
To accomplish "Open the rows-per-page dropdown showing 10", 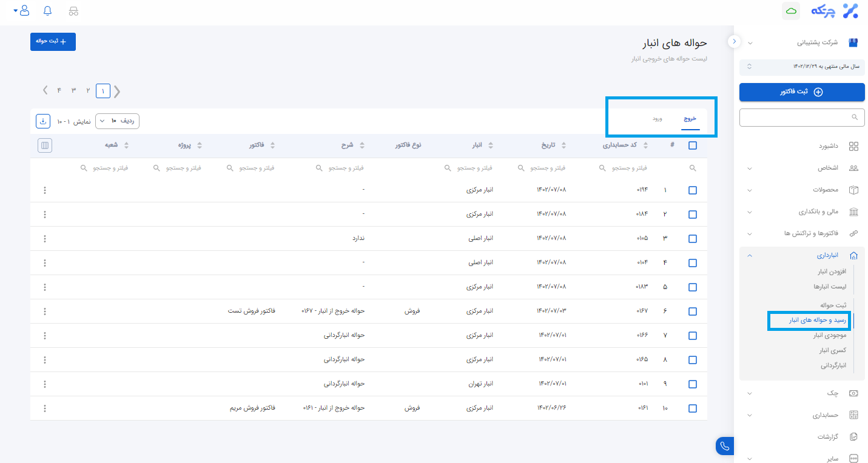I will coord(118,121).
